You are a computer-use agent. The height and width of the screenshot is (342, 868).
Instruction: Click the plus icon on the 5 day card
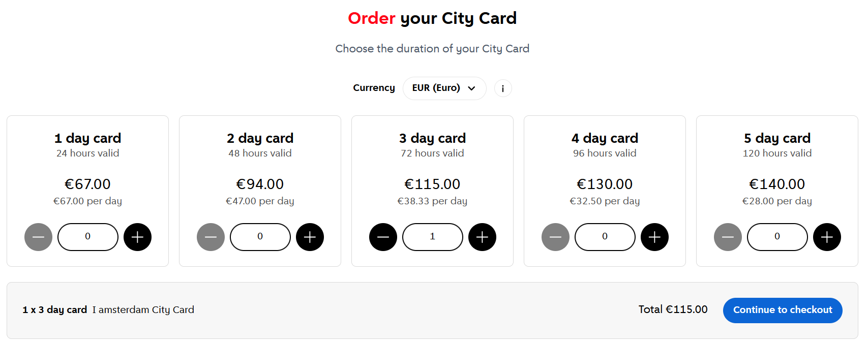(x=827, y=237)
